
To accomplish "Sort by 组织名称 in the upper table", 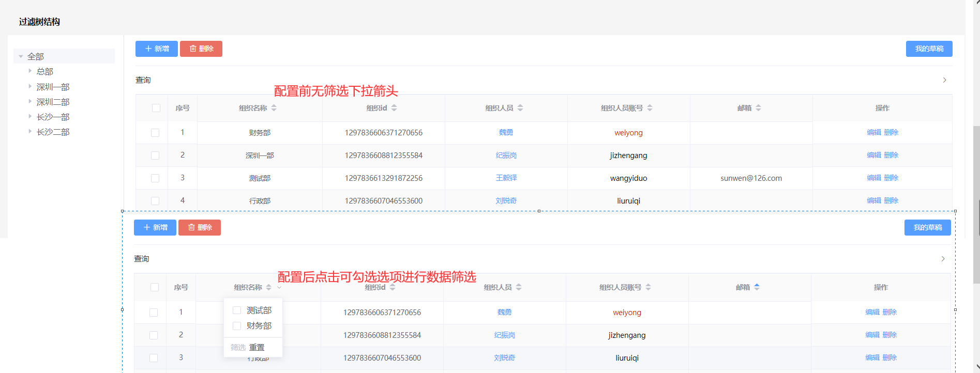I will [274, 108].
